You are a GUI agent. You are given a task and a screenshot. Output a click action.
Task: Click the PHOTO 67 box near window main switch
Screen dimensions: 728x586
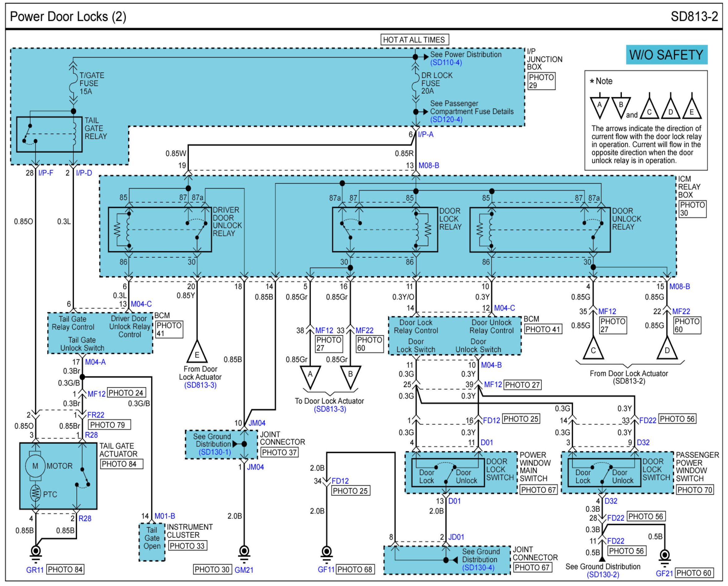click(x=538, y=490)
